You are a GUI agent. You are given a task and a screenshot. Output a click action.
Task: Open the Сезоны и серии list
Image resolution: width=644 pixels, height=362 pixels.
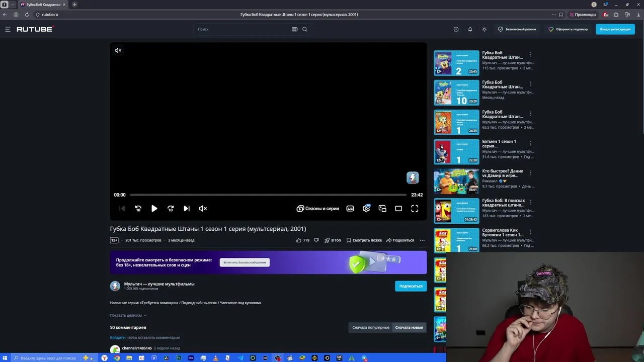point(317,209)
